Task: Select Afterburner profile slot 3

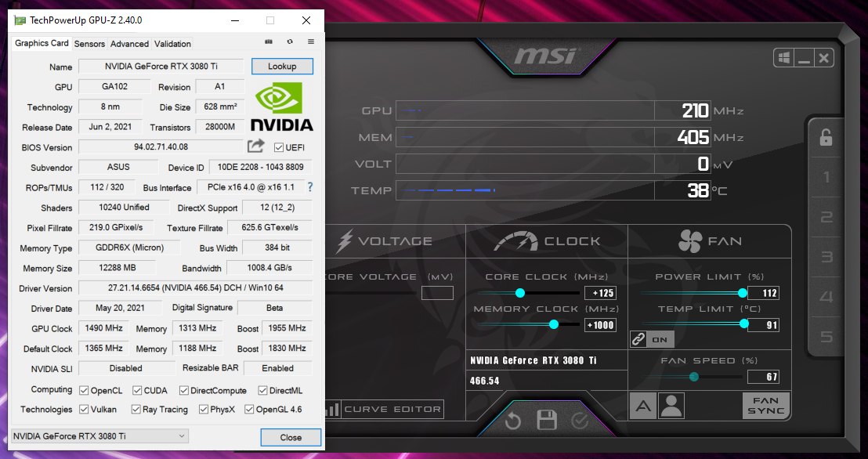Action: click(x=826, y=257)
